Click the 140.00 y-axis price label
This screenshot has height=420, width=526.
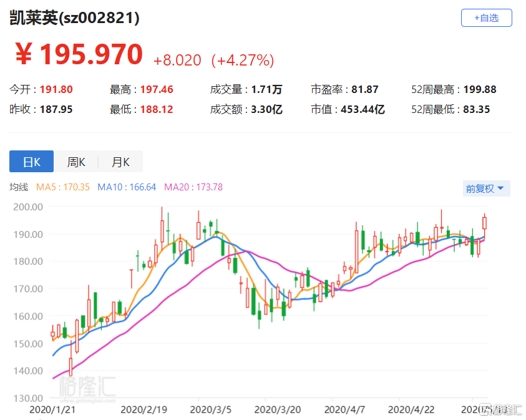tap(28, 371)
